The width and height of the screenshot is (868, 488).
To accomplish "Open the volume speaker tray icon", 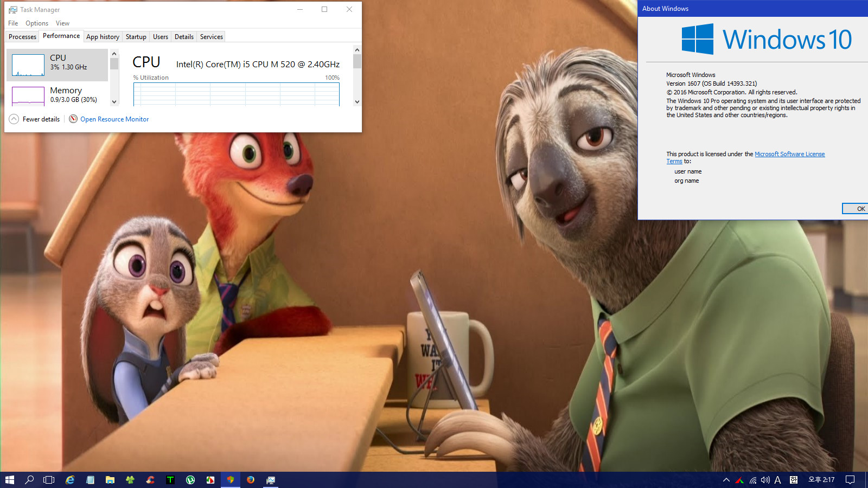I will (765, 480).
